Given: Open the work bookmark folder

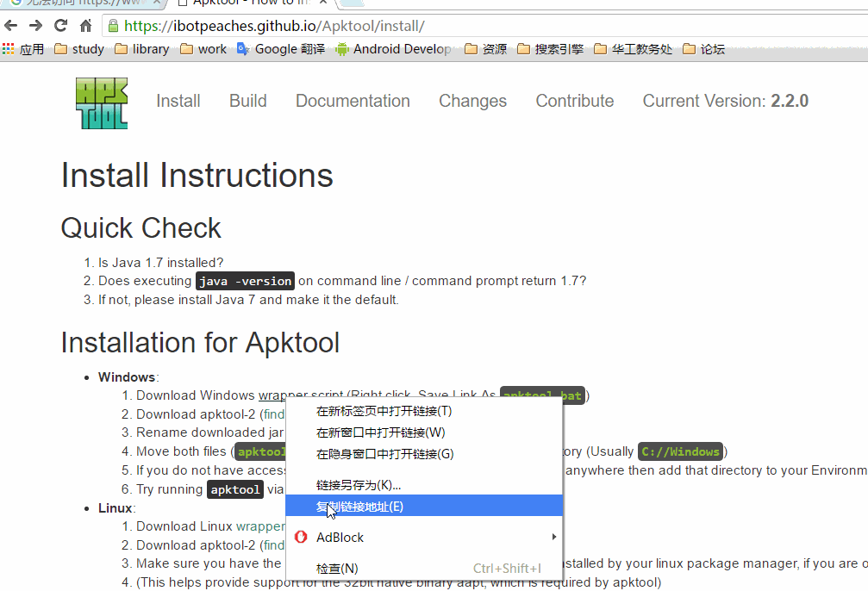Looking at the screenshot, I should [x=203, y=49].
